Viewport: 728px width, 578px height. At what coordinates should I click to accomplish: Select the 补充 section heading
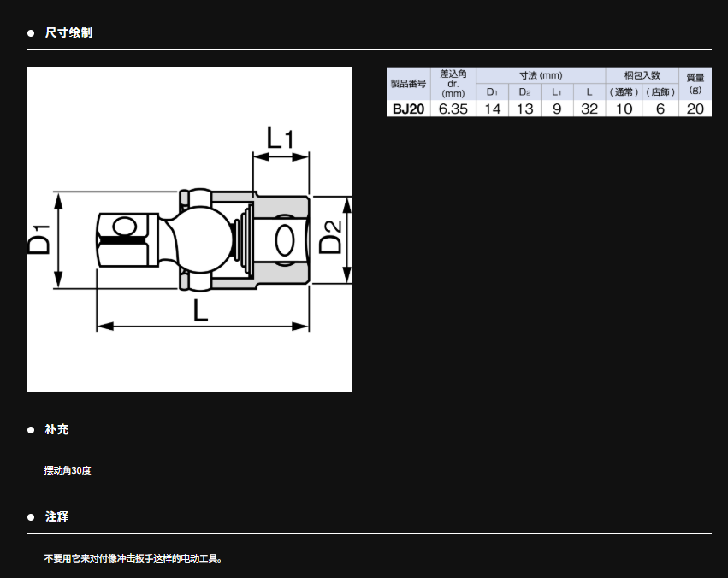56,430
